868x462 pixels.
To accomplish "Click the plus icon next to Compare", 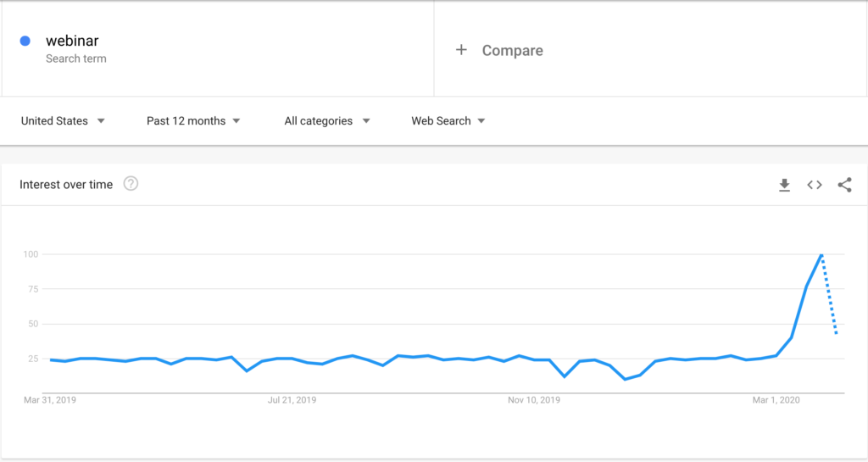I will 461,50.
